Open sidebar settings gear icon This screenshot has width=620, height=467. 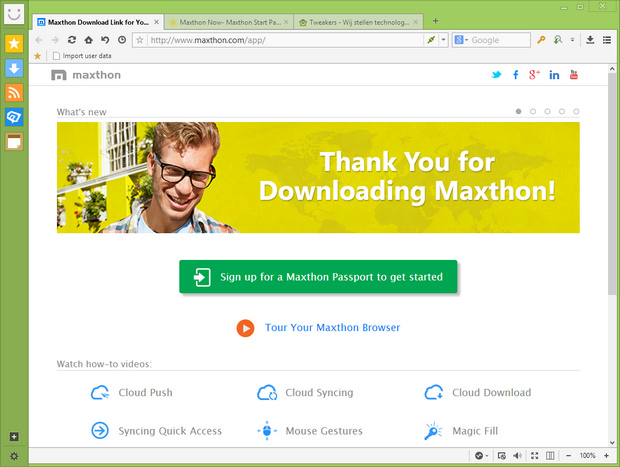pyautogui.click(x=14, y=456)
